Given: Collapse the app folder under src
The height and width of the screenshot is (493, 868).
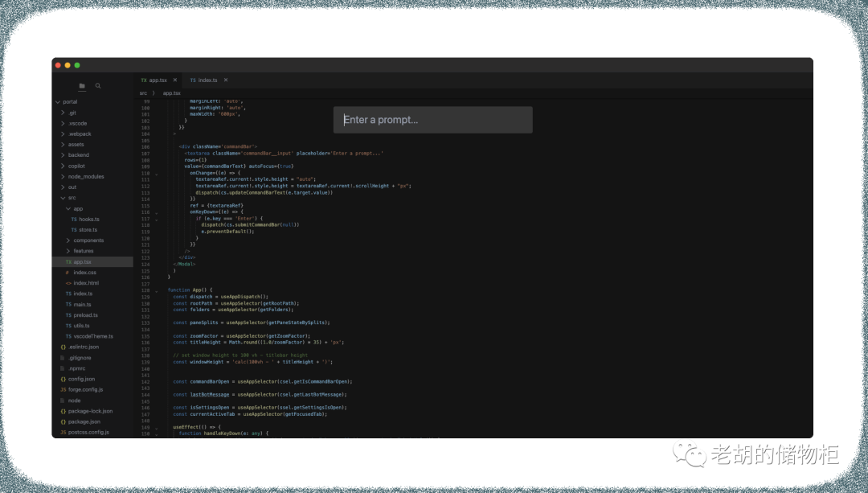Looking at the screenshot, I should point(68,209).
